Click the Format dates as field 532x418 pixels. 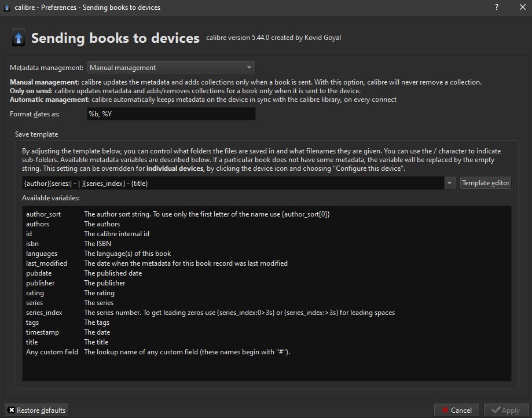tap(171, 114)
